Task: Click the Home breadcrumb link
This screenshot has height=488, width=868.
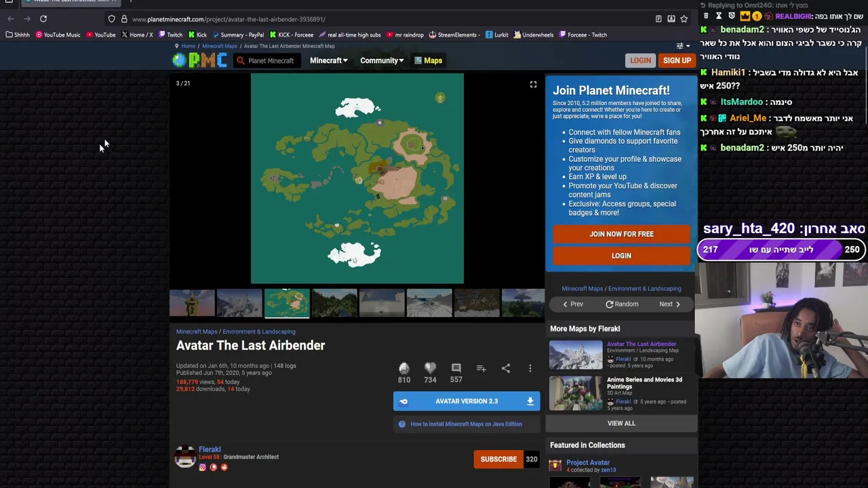Action: (x=188, y=46)
